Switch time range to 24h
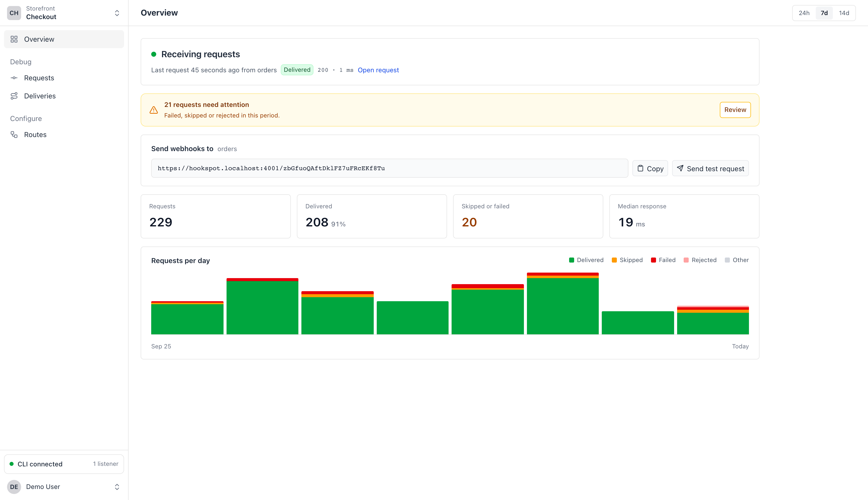 click(x=804, y=13)
